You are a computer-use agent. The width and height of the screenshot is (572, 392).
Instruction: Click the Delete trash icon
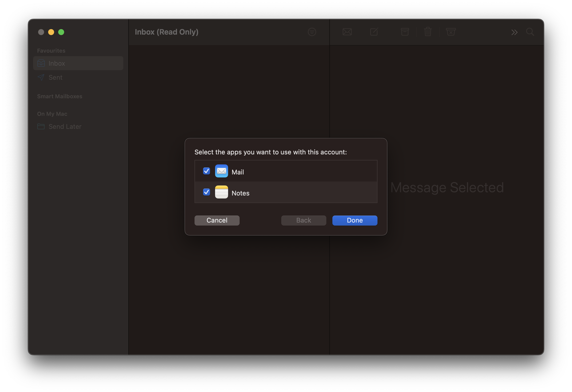[x=428, y=32]
